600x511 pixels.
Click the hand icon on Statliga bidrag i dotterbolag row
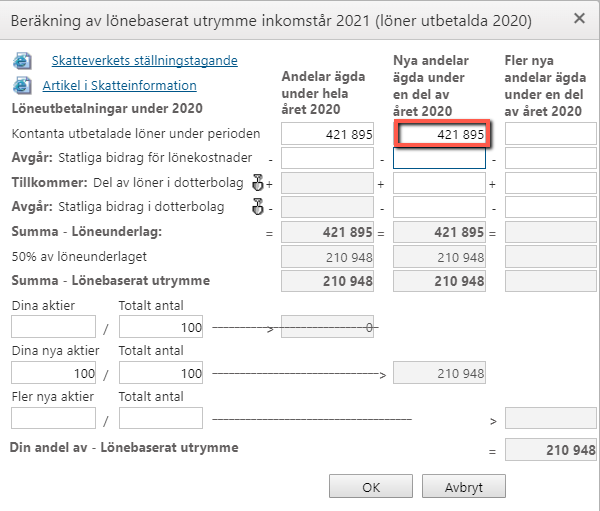pyautogui.click(x=258, y=207)
